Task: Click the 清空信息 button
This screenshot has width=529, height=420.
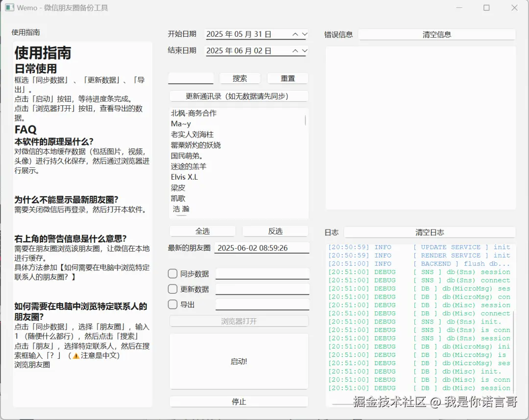Action: pyautogui.click(x=436, y=34)
